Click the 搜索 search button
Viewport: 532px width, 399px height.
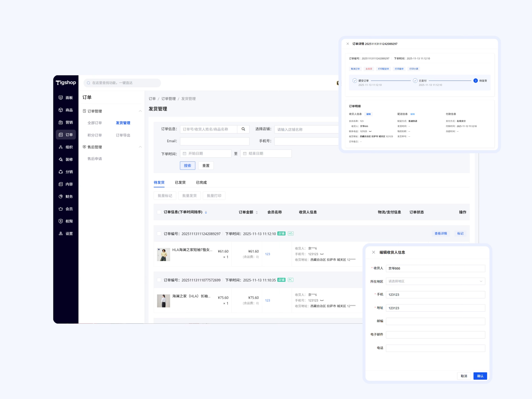point(187,166)
